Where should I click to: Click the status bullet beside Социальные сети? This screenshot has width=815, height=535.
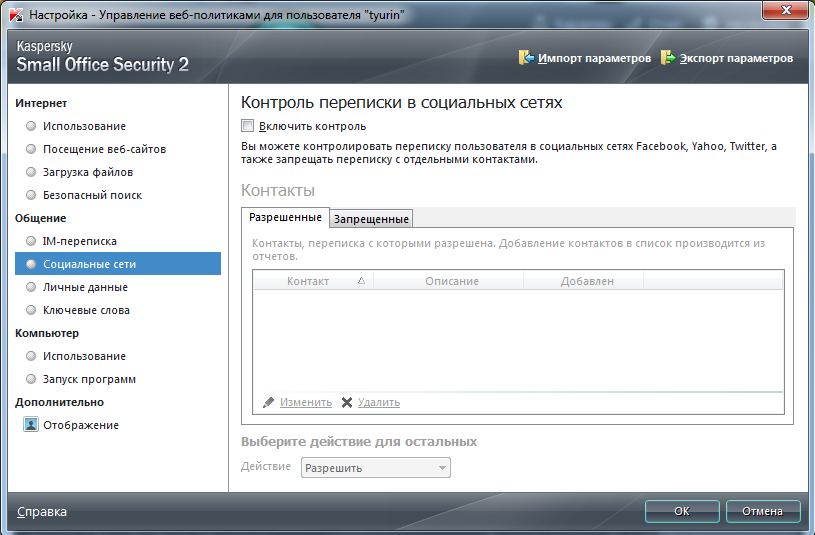[31, 264]
